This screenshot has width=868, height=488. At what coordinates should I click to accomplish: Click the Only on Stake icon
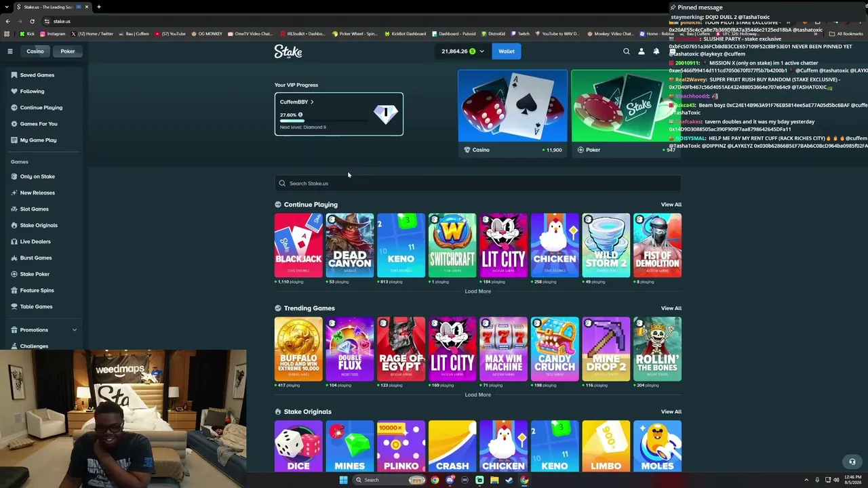[14, 177]
